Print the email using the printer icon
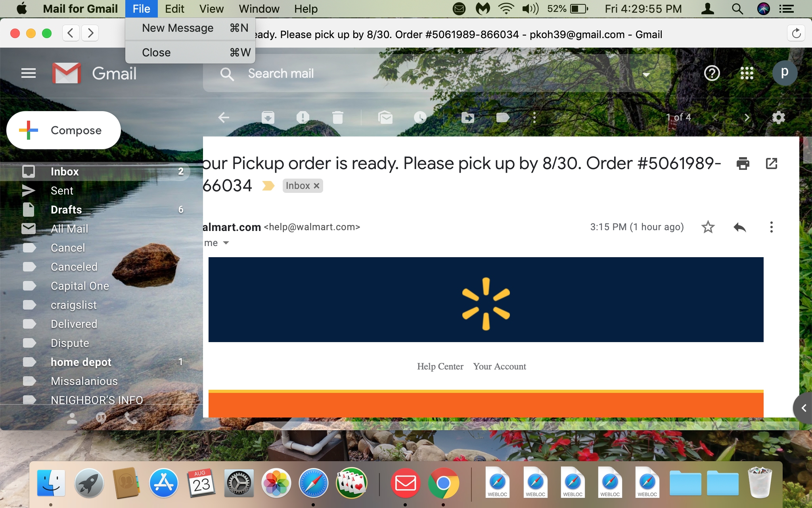The height and width of the screenshot is (508, 812). (x=743, y=164)
